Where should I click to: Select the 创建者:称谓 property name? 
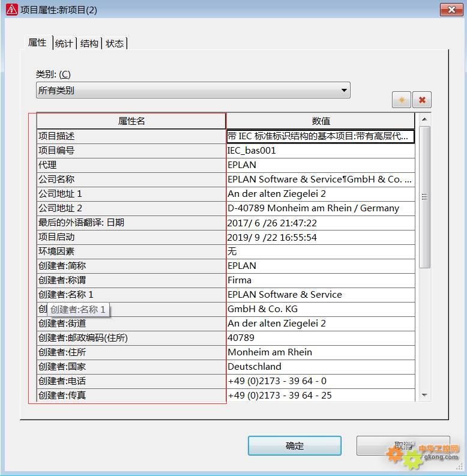(x=131, y=280)
